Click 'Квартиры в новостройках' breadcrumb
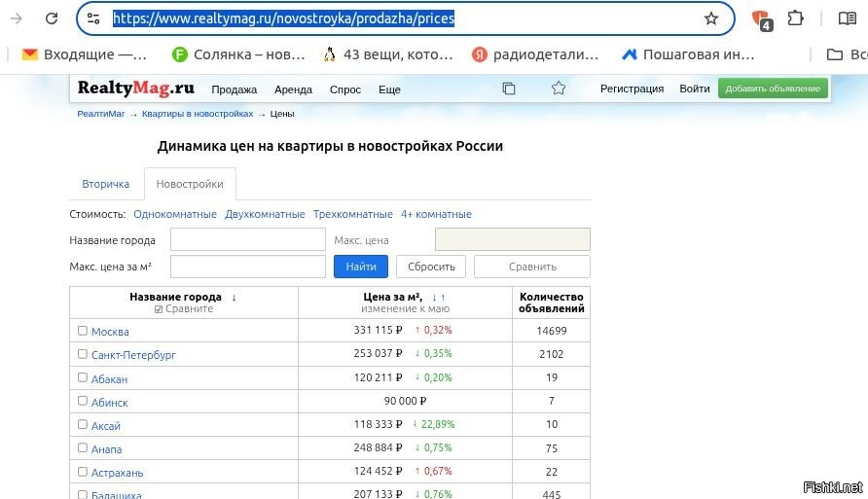 198,114
